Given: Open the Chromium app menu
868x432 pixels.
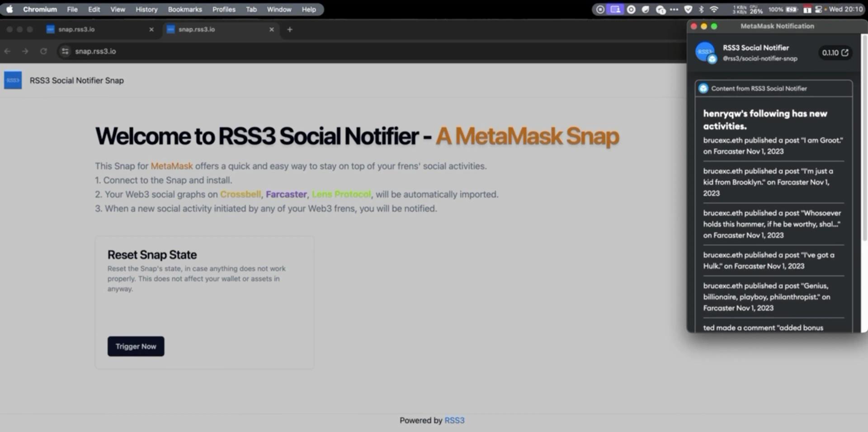Looking at the screenshot, I should click(x=40, y=9).
